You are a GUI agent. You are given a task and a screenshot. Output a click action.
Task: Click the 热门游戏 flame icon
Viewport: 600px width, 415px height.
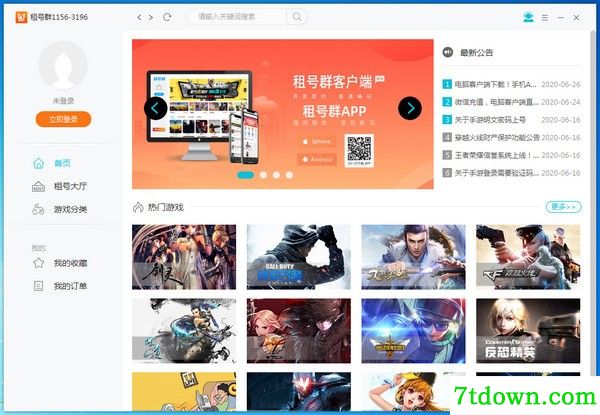coord(138,207)
